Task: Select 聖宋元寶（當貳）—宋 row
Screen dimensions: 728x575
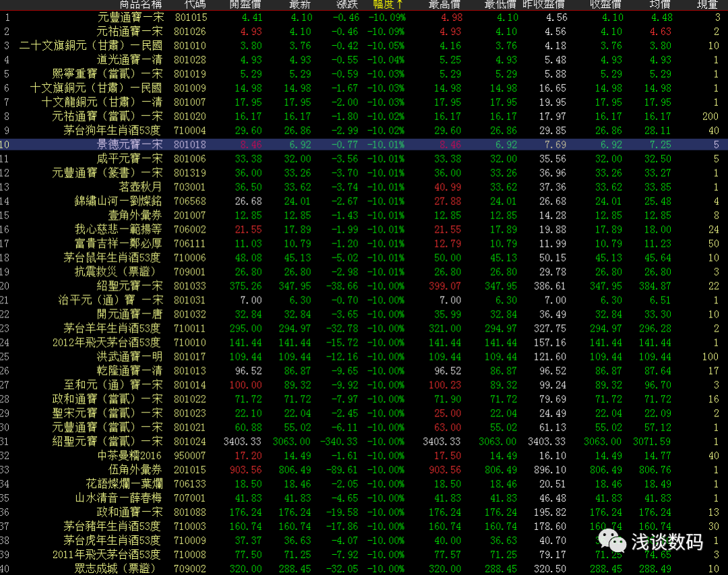Action: 364,413
